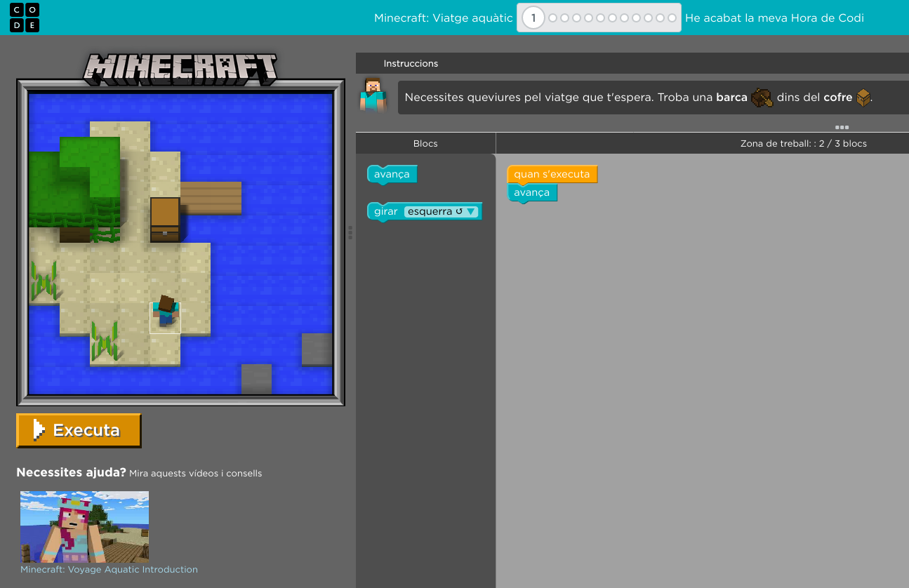Image resolution: width=909 pixels, height=588 pixels.
Task: Click the treasure chest on the map
Action: 165,219
